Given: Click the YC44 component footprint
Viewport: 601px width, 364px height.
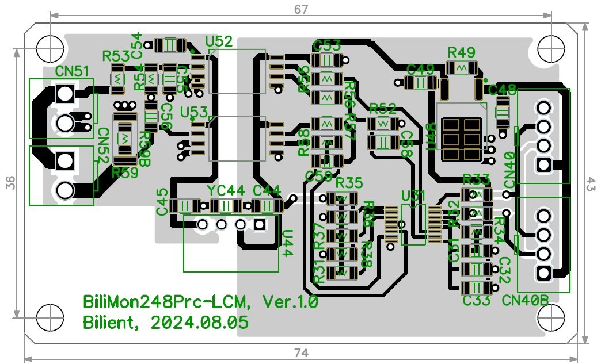Looking at the screenshot, I should (226, 206).
